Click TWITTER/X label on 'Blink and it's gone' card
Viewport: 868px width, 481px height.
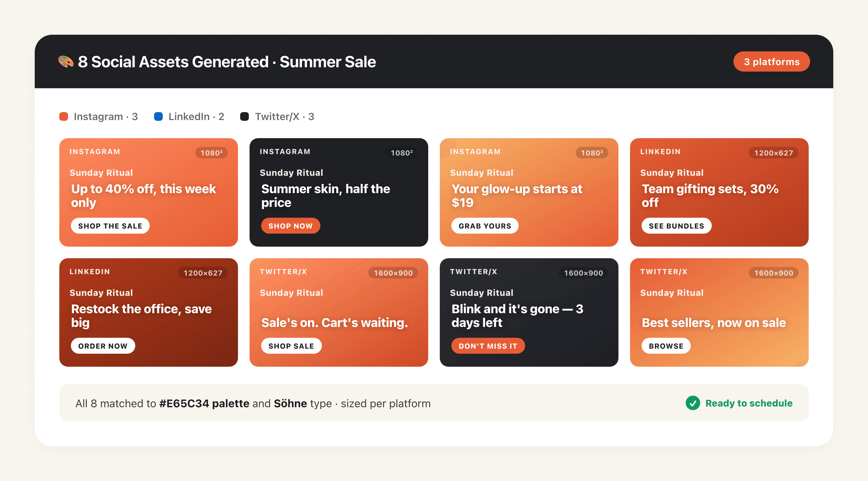tap(474, 271)
